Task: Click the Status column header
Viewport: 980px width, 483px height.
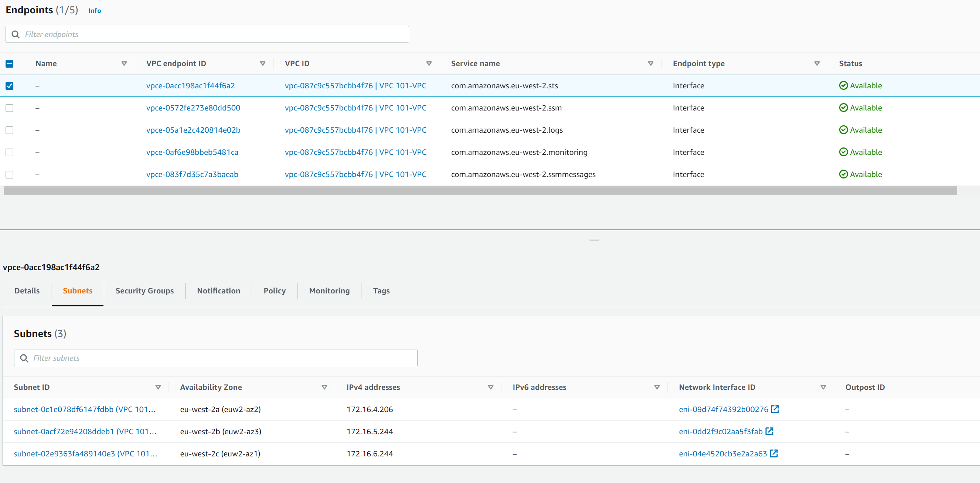Action: (x=851, y=64)
